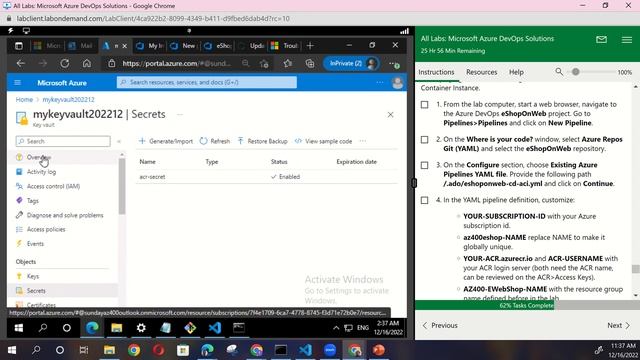Screen dimensions: 640x360
Task: Click the Azure account avatar
Action: [x=398, y=83]
